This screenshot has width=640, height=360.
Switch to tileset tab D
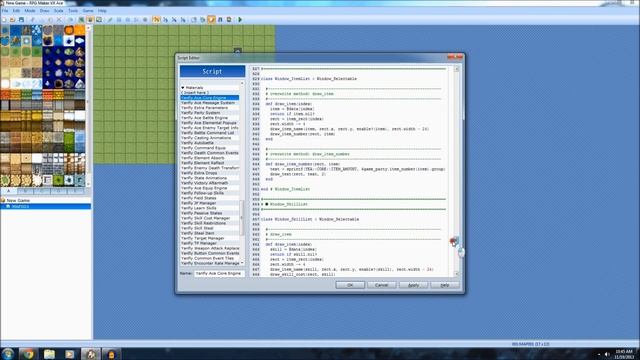pos(58,191)
